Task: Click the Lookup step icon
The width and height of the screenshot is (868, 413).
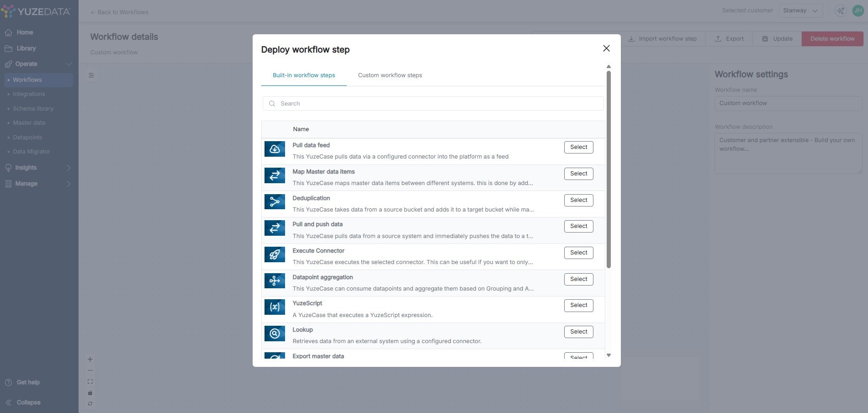Action: pos(275,334)
